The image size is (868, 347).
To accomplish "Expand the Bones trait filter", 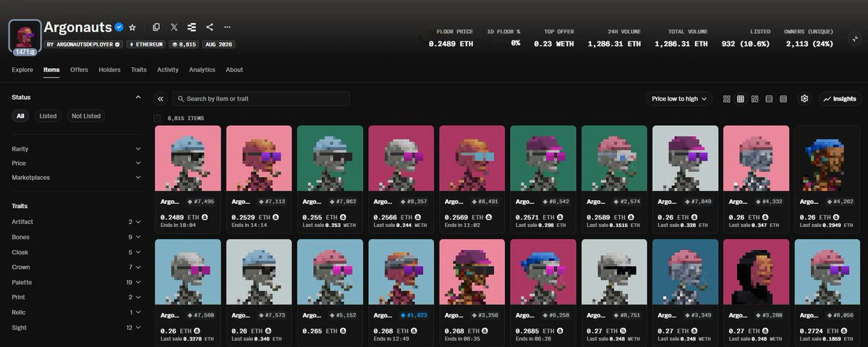I will point(76,237).
